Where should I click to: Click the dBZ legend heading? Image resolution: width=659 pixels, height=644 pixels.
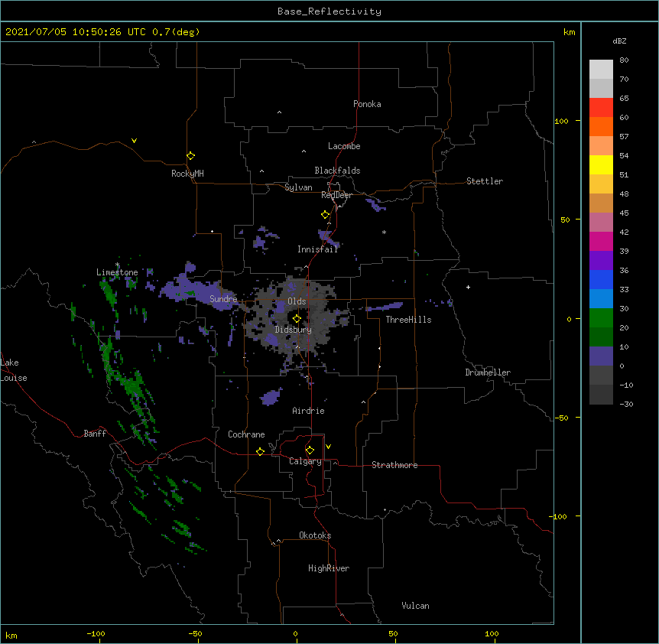(x=619, y=41)
